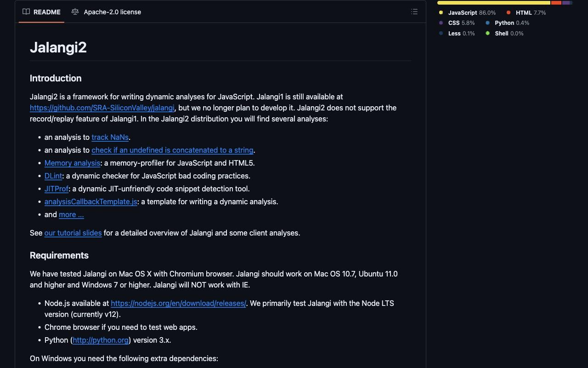Screen dimensions: 588x368
Task: Click 'On Windows you need the following extra dependencies:'
Action: click(124, 358)
